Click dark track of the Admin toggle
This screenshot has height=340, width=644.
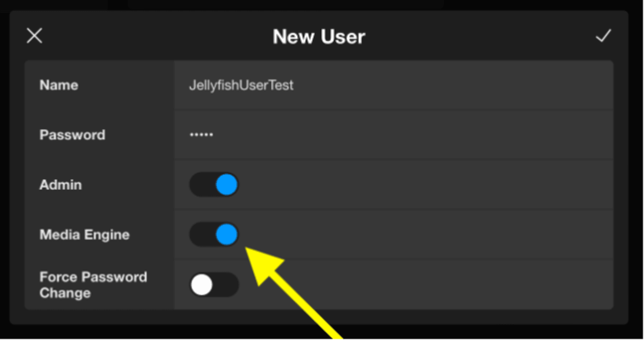(x=201, y=185)
